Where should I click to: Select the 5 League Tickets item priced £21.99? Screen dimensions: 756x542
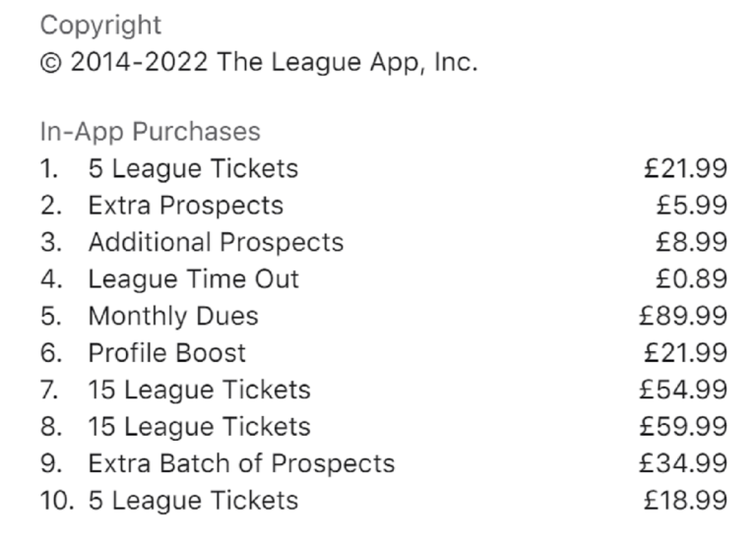coord(193,168)
